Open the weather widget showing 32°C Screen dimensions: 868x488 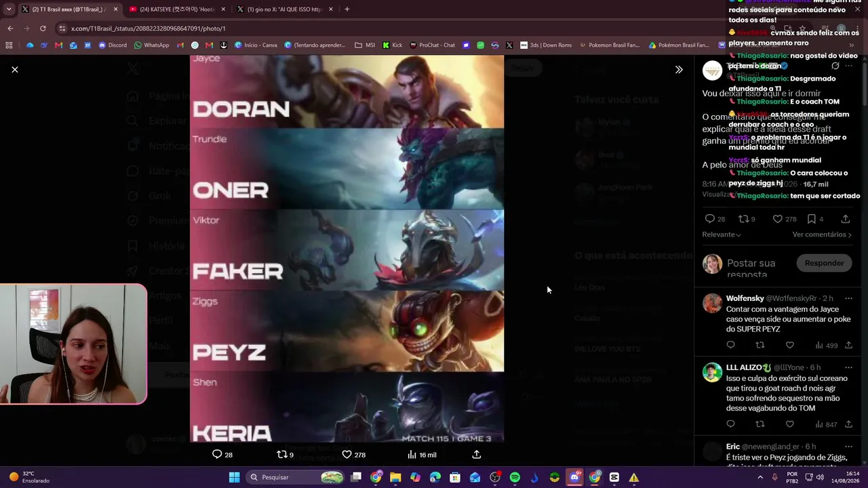click(x=30, y=477)
